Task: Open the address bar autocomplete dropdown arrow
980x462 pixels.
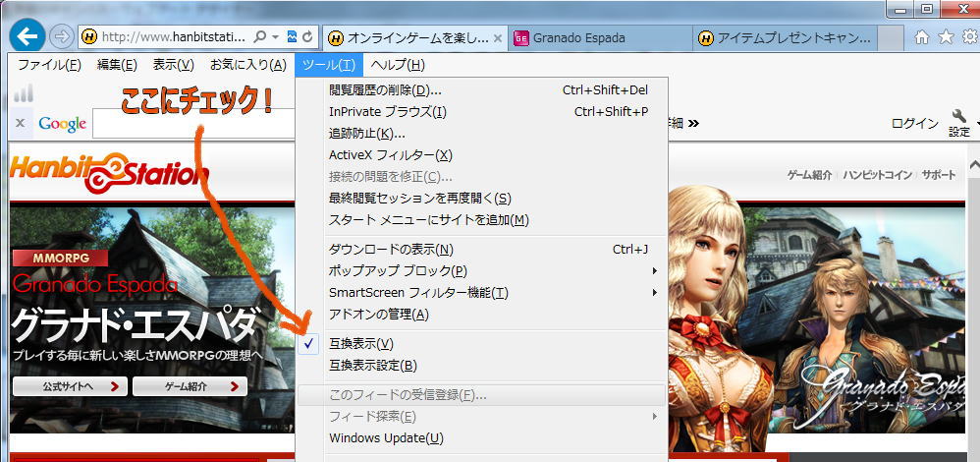Action: click(276, 37)
